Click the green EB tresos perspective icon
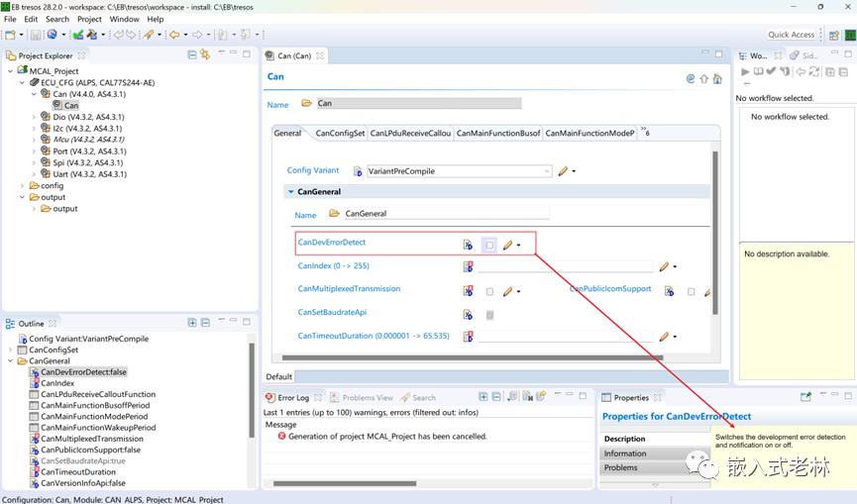The height and width of the screenshot is (504, 857). (850, 35)
